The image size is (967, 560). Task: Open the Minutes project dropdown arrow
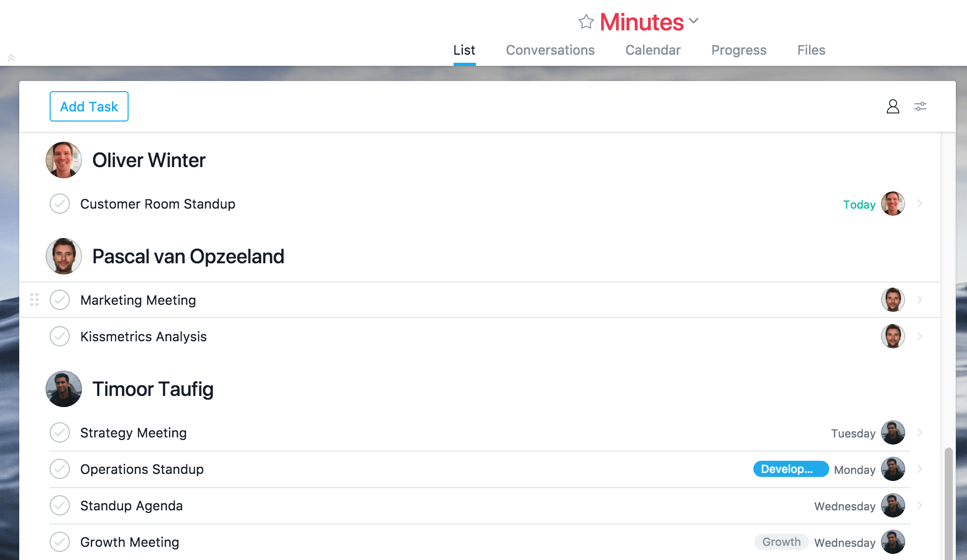pyautogui.click(x=694, y=21)
